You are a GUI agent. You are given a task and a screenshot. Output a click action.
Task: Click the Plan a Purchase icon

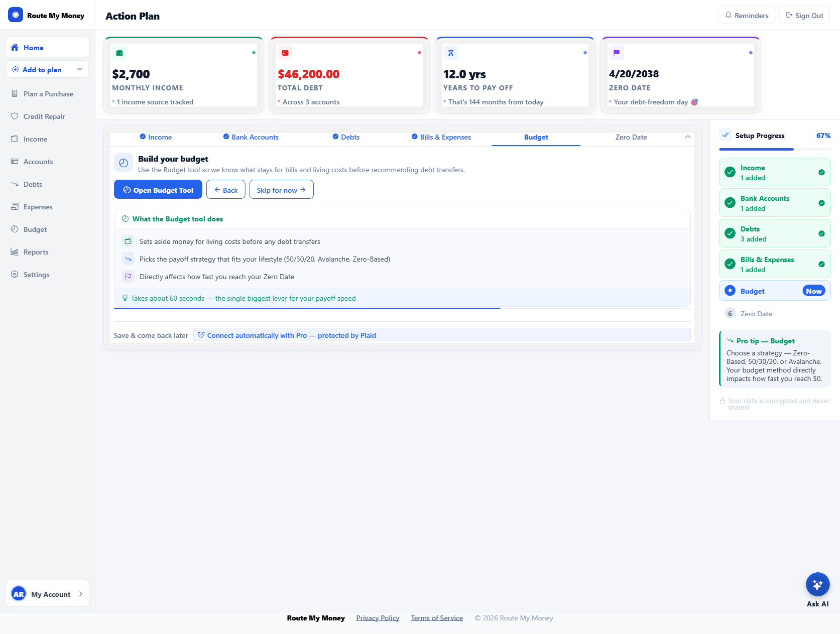(x=15, y=93)
